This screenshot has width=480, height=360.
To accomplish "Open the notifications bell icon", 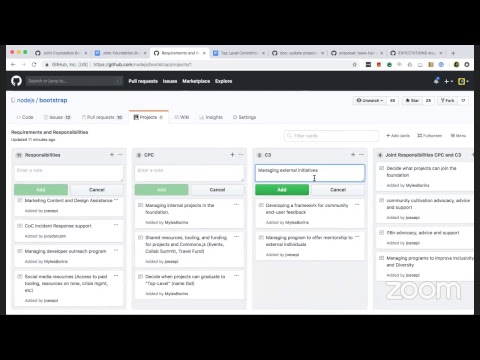I will point(436,81).
